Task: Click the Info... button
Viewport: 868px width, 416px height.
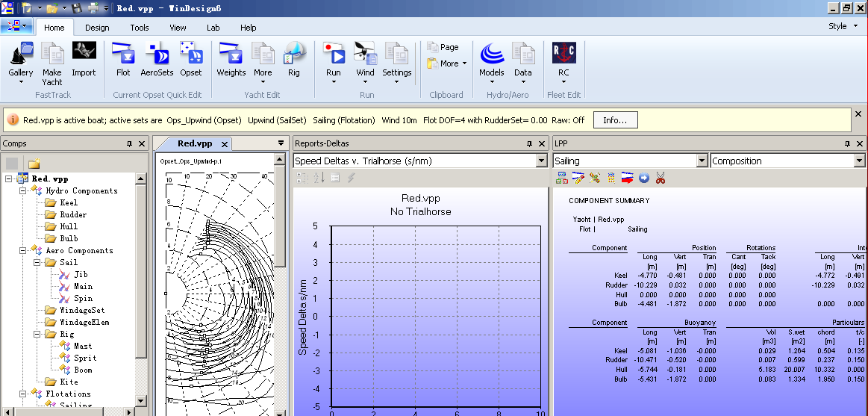Action: [615, 119]
